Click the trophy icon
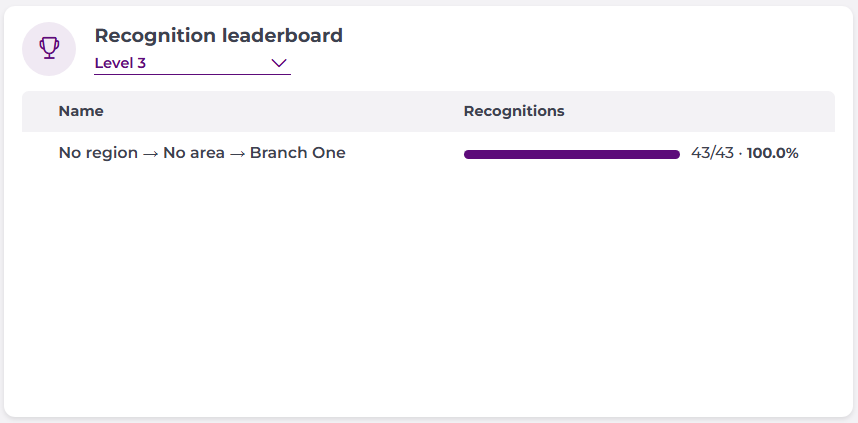858x423 pixels. click(49, 48)
